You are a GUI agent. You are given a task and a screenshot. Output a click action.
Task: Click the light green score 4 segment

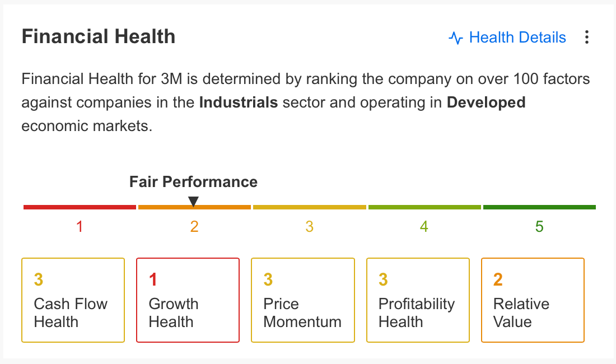pyautogui.click(x=424, y=207)
